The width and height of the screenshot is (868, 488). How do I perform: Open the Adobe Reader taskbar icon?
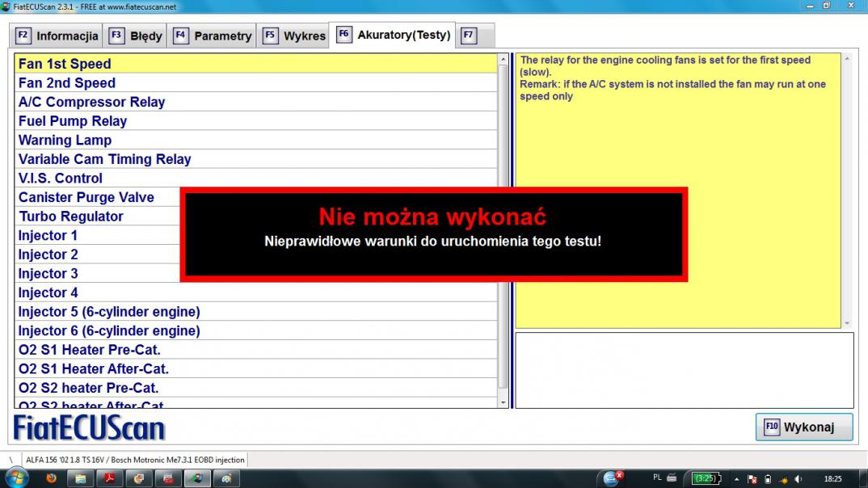pyautogui.click(x=110, y=478)
